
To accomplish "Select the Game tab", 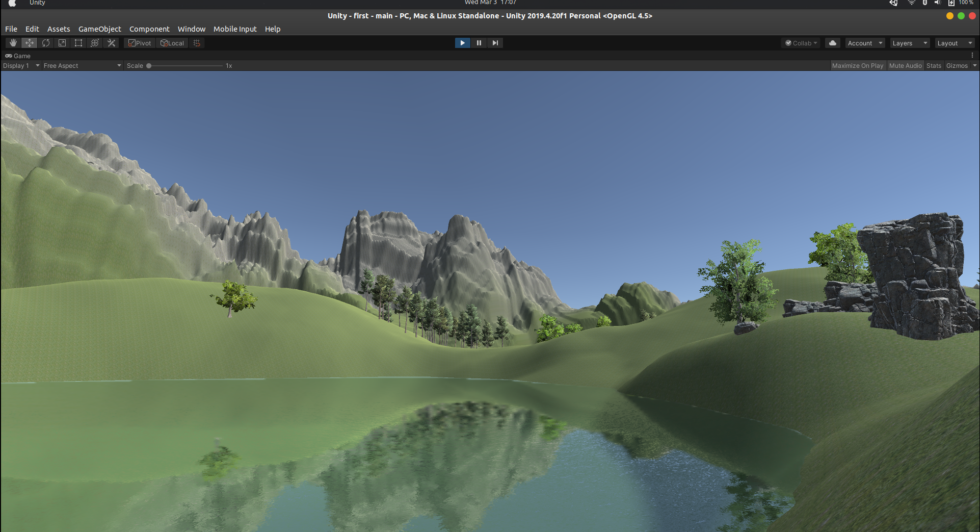I will 18,56.
